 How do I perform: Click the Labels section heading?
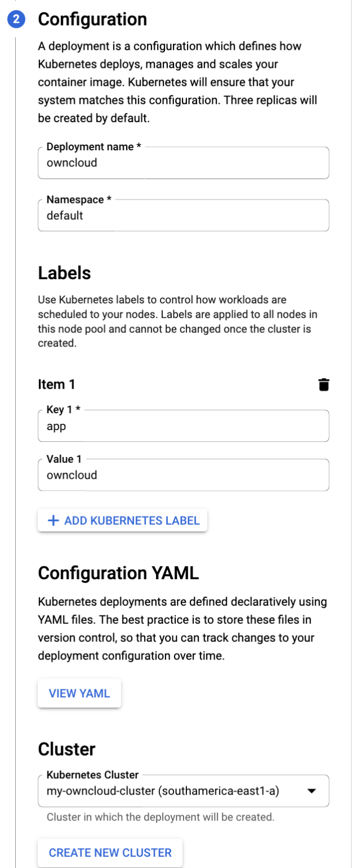pyautogui.click(x=64, y=274)
